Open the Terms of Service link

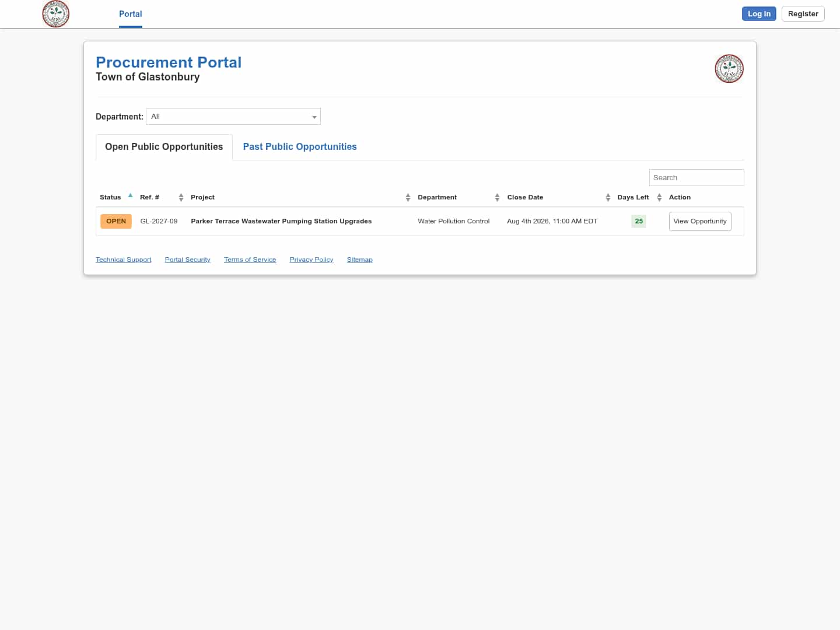click(250, 260)
